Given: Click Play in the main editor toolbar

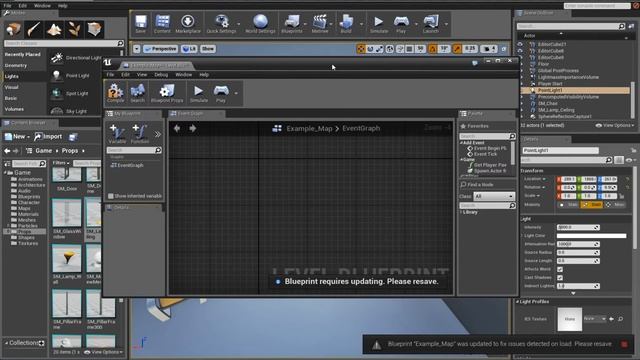Looking at the screenshot, I should tap(401, 24).
